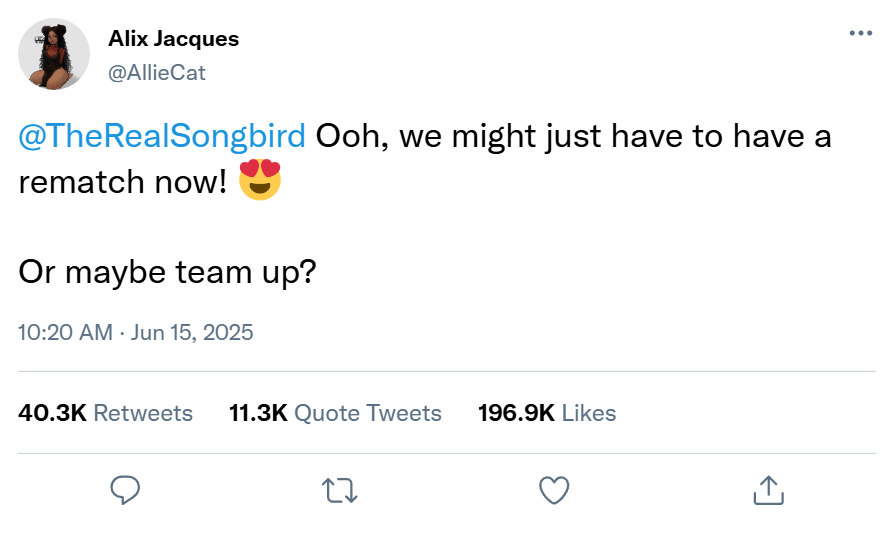The width and height of the screenshot is (894, 544).
Task: Select the words 'Quote Tweets' label
Action: point(368,412)
